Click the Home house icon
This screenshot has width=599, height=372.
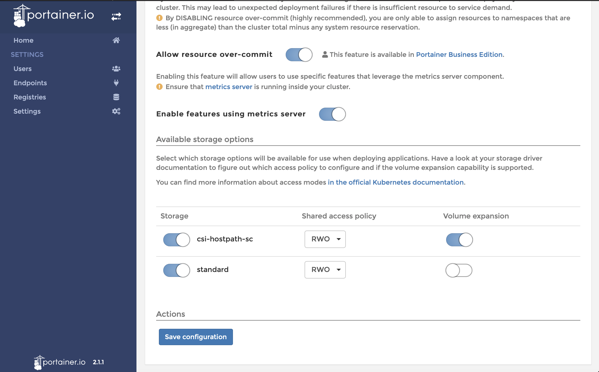[116, 40]
